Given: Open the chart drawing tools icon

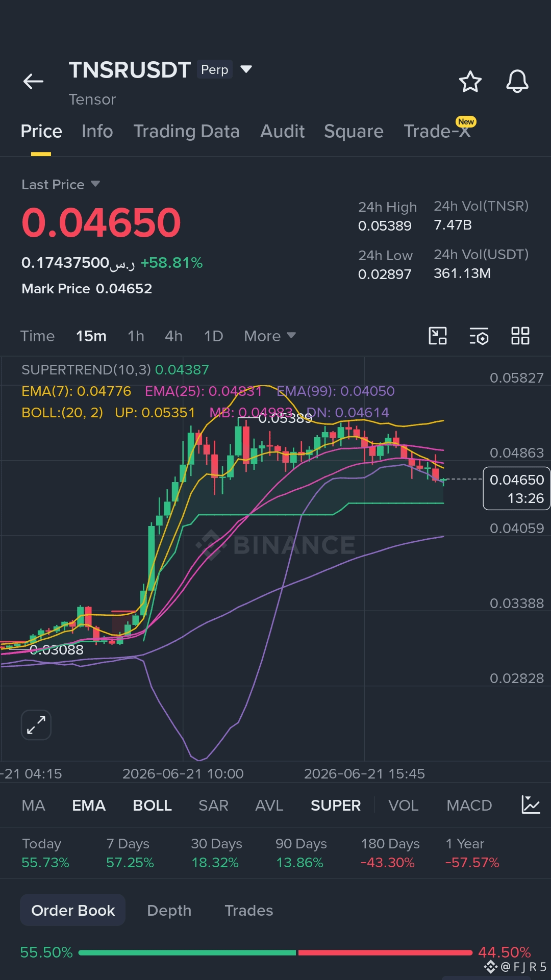Looking at the screenshot, I should click(437, 336).
